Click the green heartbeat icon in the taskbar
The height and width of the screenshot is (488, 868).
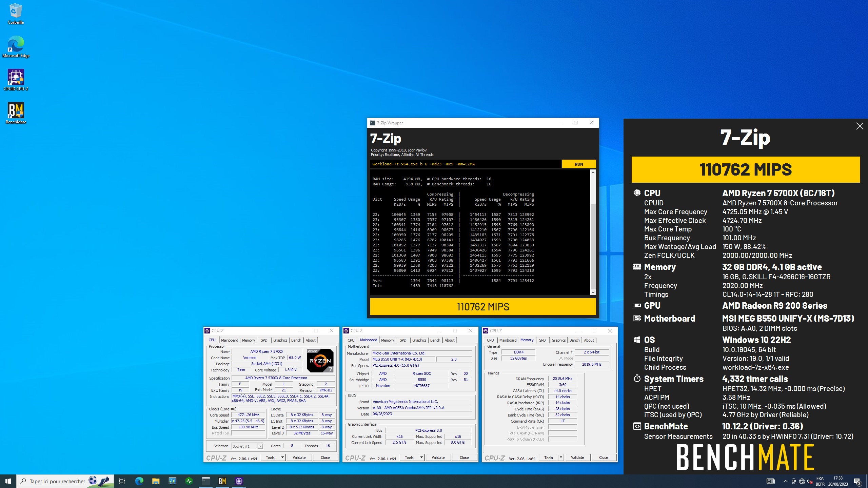(x=189, y=481)
